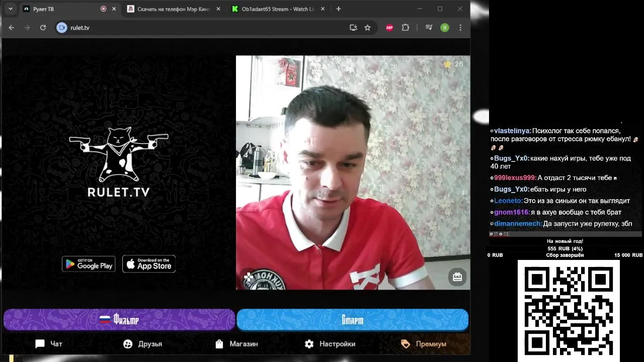644x362 pixels.
Task: Click the Старт button
Action: click(x=352, y=320)
